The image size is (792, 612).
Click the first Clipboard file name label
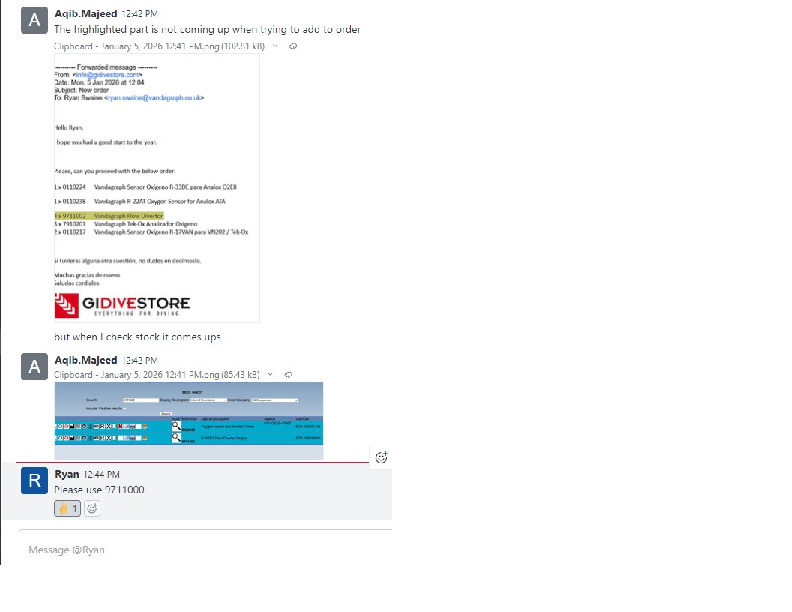point(160,46)
